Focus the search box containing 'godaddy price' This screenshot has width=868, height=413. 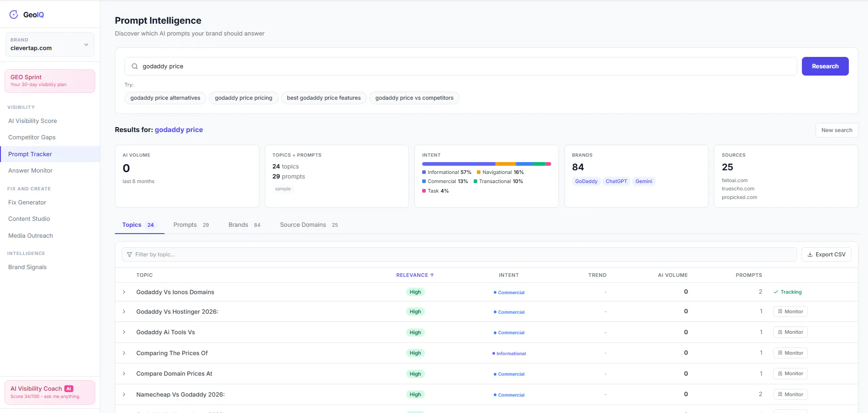click(460, 66)
